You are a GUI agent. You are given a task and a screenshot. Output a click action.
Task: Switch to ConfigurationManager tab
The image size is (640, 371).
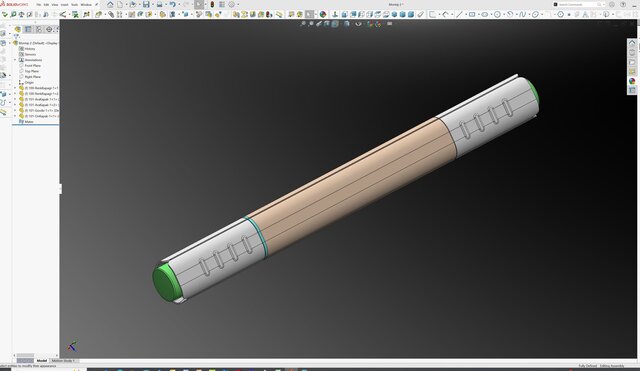pos(39,29)
